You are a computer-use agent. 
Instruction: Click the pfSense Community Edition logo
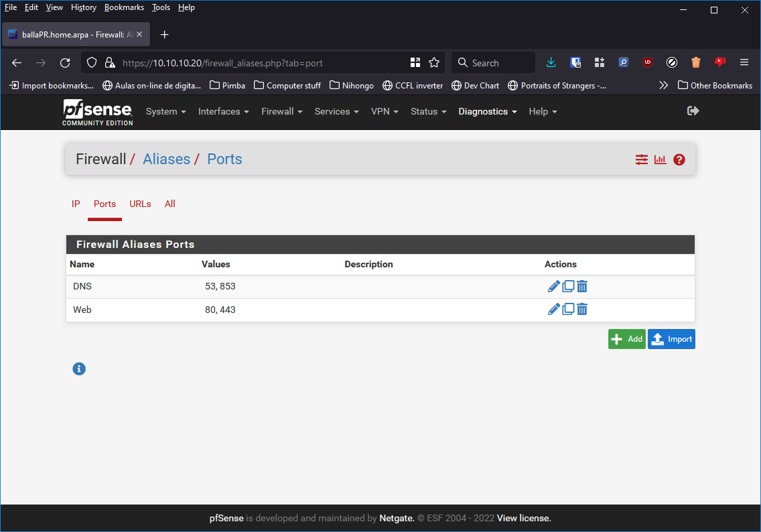click(98, 112)
